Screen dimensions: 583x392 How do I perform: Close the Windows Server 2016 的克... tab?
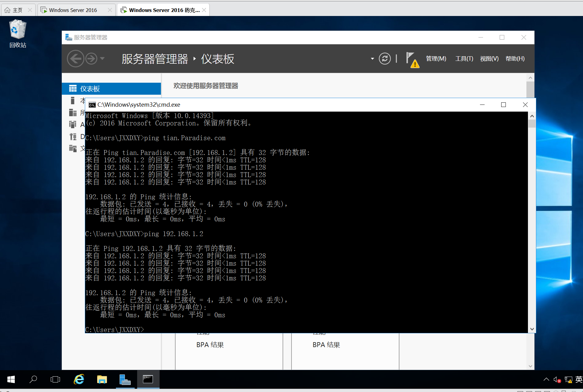(204, 10)
